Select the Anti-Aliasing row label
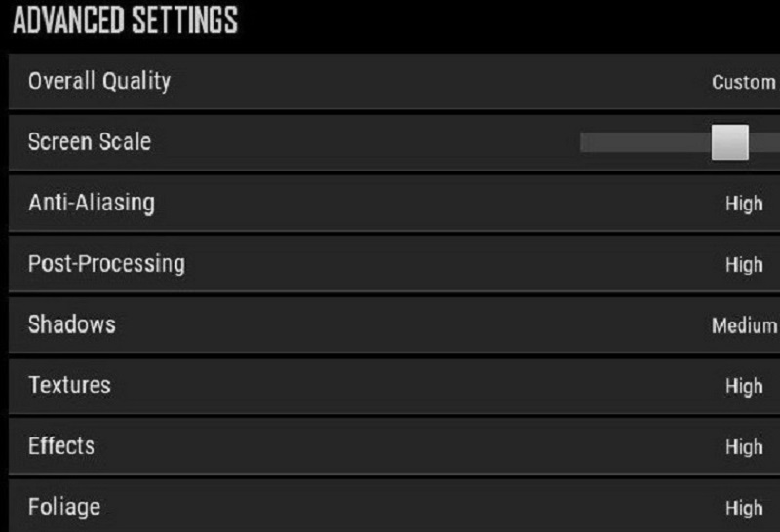The width and height of the screenshot is (780, 532). [x=92, y=203]
